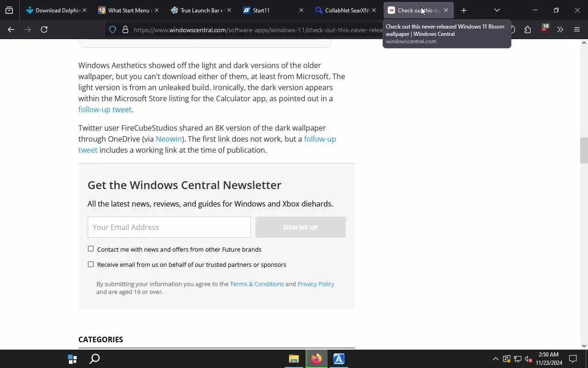Open taskbar search magnifier
Screen dimensions: 588x368
tap(95, 359)
